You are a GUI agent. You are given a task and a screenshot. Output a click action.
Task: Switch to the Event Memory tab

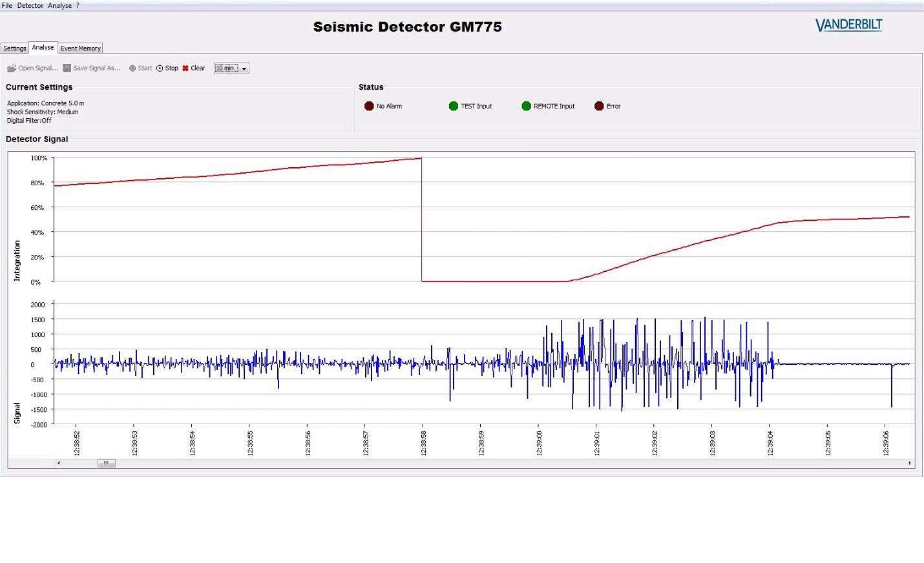(x=81, y=48)
